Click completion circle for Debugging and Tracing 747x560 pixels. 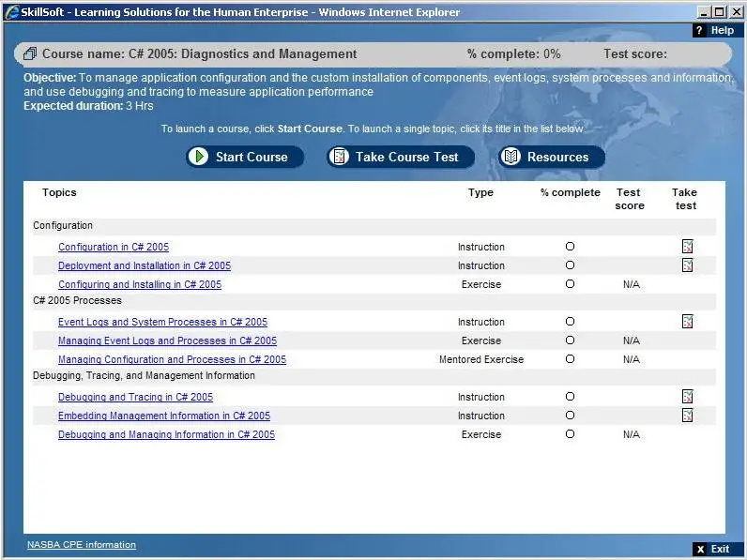click(x=570, y=396)
